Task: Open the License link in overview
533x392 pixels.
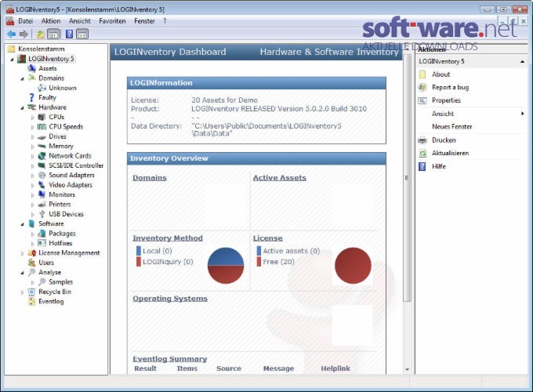Action: (268, 238)
